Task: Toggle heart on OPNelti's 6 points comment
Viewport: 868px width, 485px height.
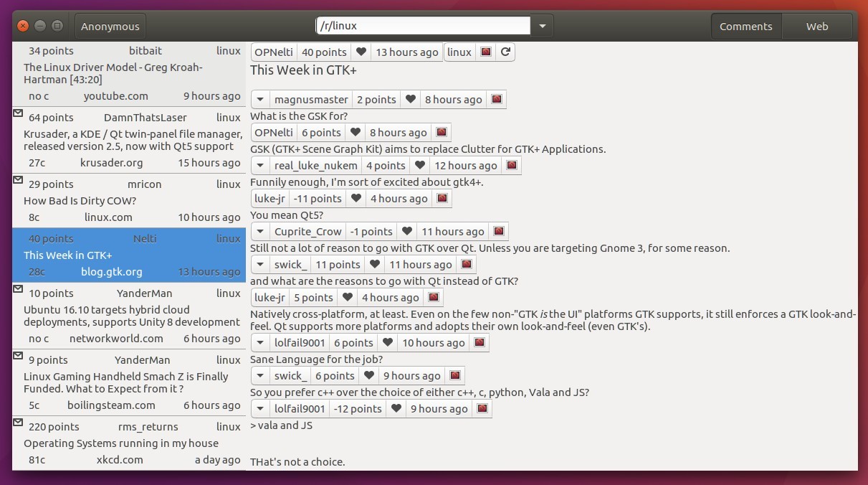Action: tap(356, 133)
